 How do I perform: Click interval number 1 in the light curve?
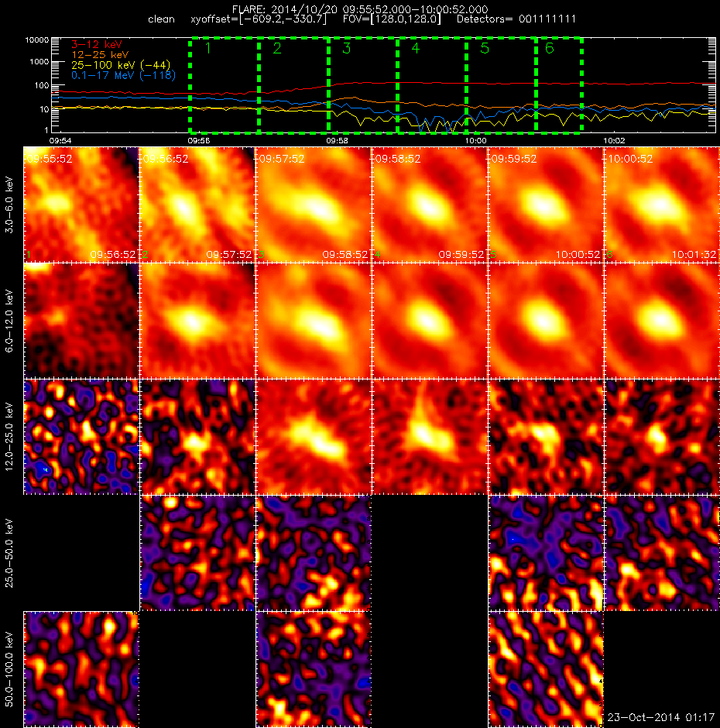pos(208,48)
